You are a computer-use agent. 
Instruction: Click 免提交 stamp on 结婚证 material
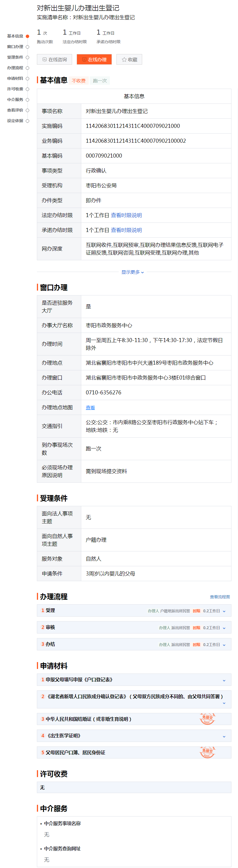pos(207,718)
